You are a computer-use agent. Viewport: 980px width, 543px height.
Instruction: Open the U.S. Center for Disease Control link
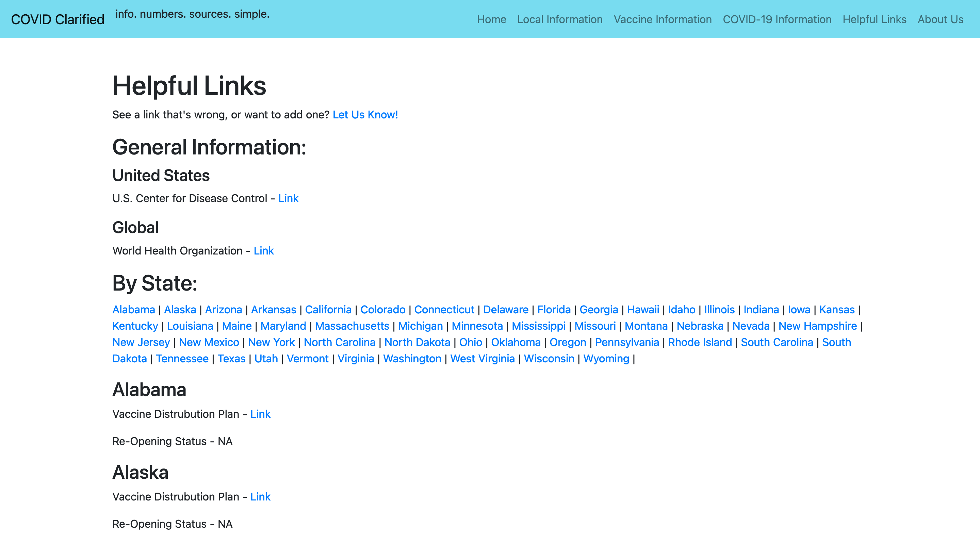288,198
